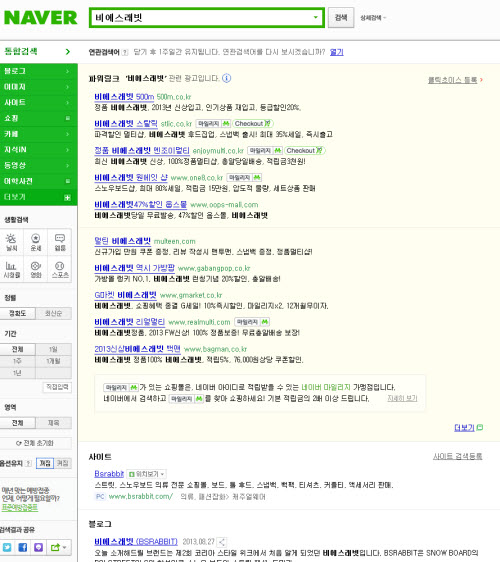Open the Bsrabbit site link

(x=109, y=474)
